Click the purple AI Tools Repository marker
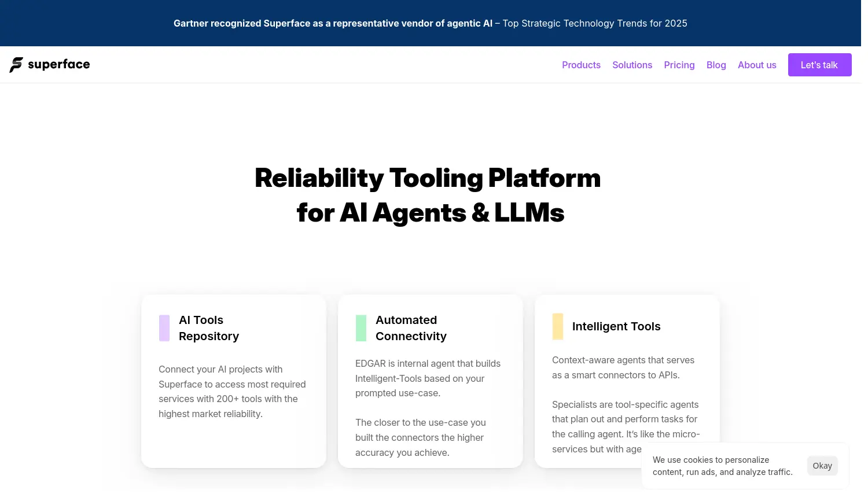The image size is (868, 501). pyautogui.click(x=164, y=328)
